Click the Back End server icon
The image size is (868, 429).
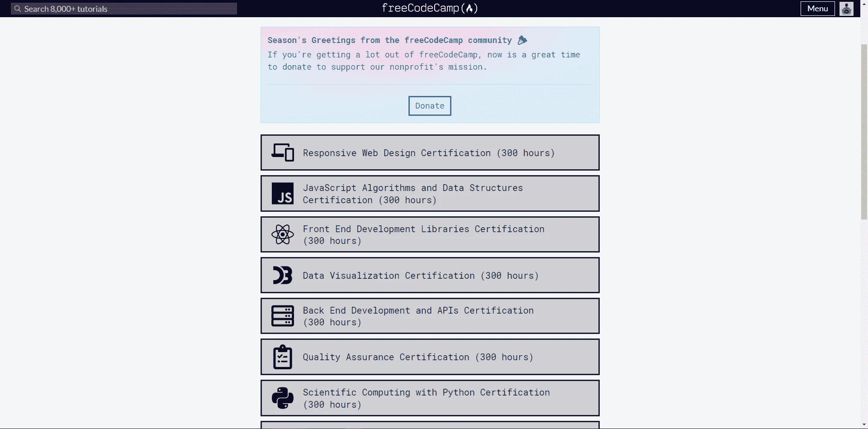283,316
